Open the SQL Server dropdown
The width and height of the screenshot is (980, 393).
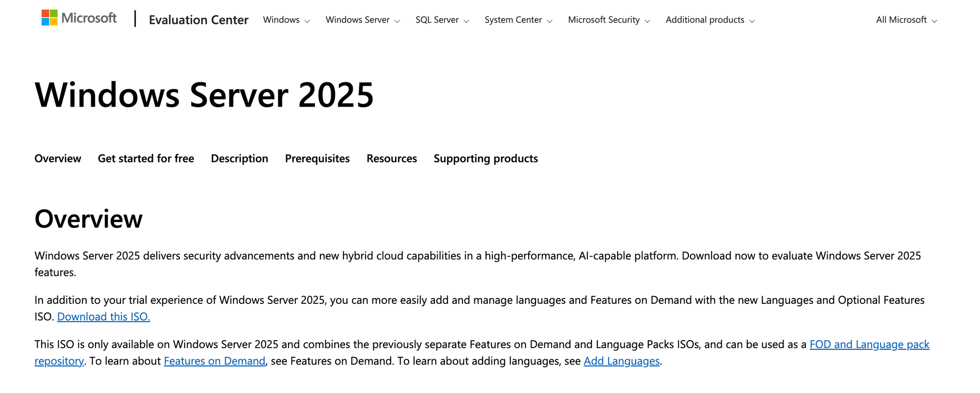click(442, 20)
